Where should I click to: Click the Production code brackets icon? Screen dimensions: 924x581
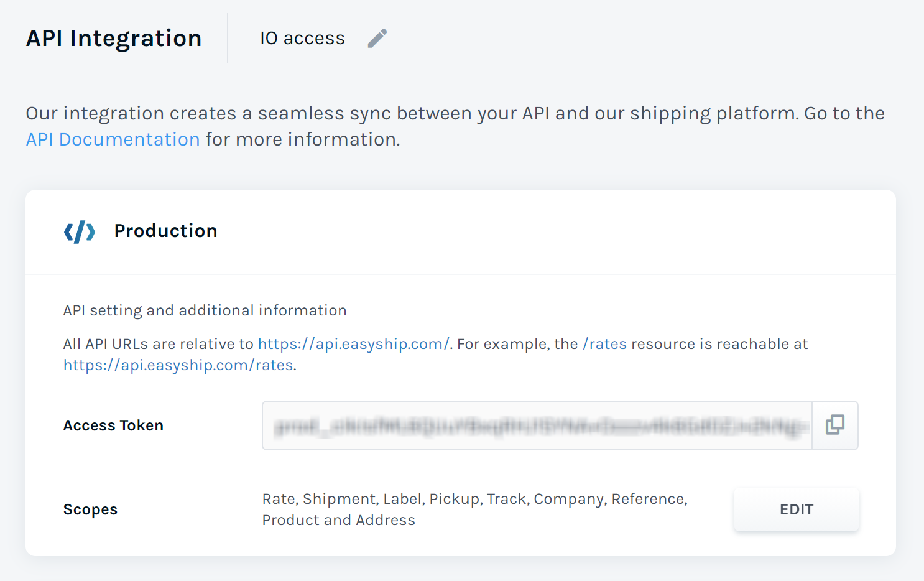(x=80, y=232)
